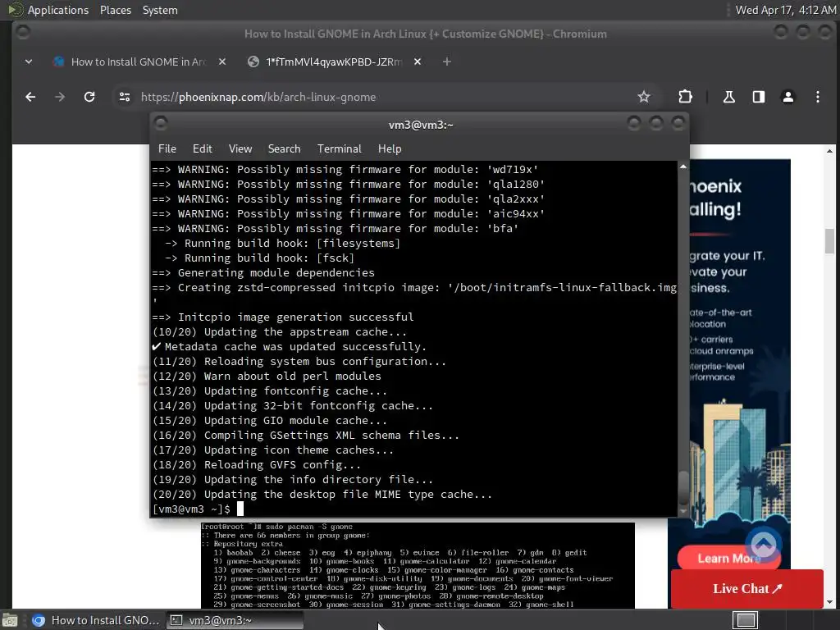The height and width of the screenshot is (630, 840).
Task: Click the 'Generating module dependencies' line
Action: (x=263, y=272)
